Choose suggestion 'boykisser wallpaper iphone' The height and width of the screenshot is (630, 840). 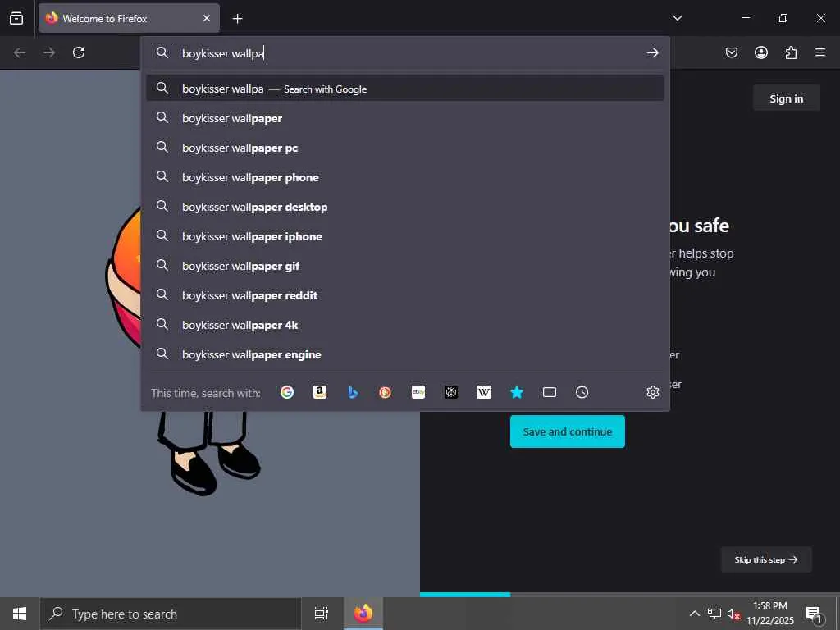click(x=405, y=235)
